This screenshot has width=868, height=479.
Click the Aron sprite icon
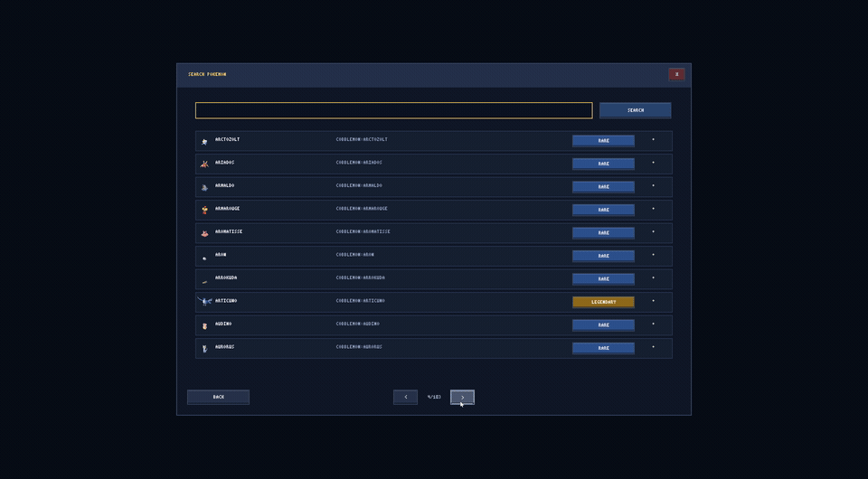tap(204, 258)
